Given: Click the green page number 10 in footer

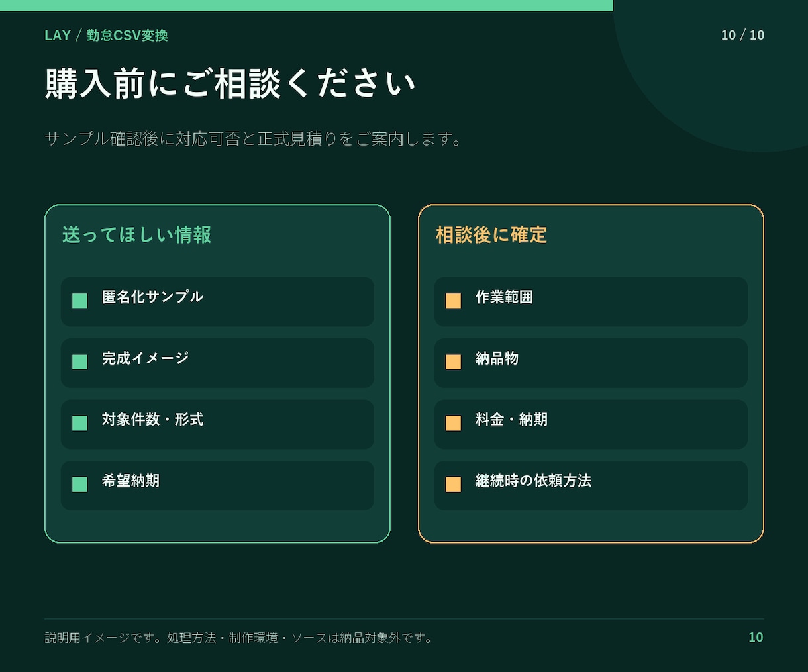Looking at the screenshot, I should pos(756,638).
